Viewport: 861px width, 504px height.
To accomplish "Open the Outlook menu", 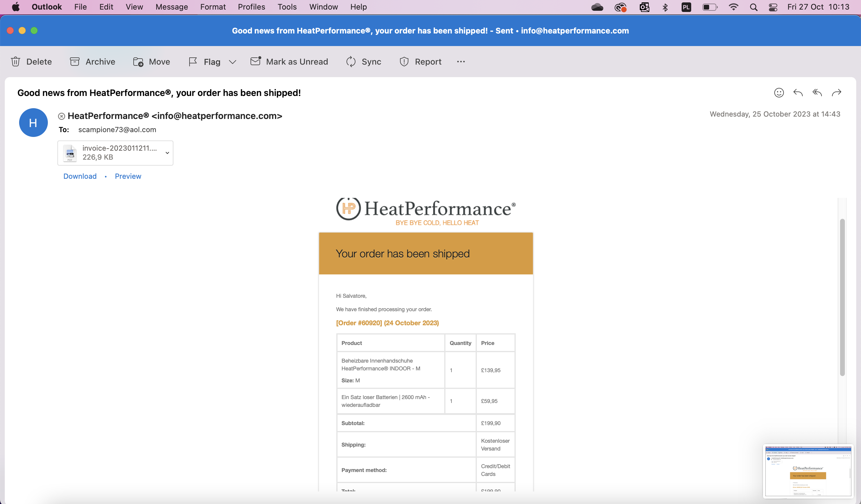I will [46, 7].
